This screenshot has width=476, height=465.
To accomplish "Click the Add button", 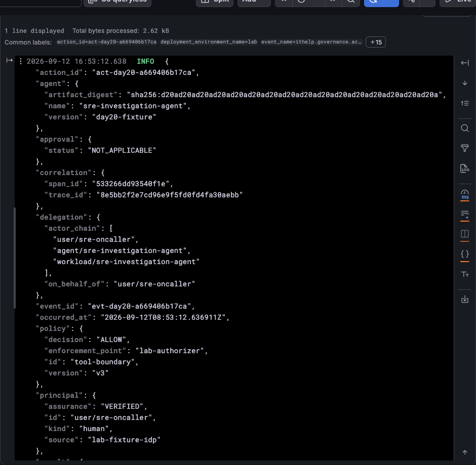I will tap(254, 2).
